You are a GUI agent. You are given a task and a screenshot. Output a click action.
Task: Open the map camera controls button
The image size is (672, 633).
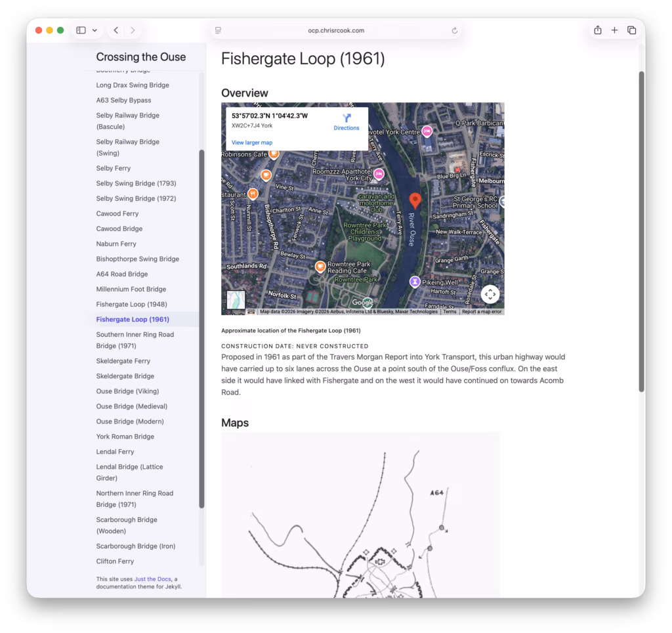490,294
